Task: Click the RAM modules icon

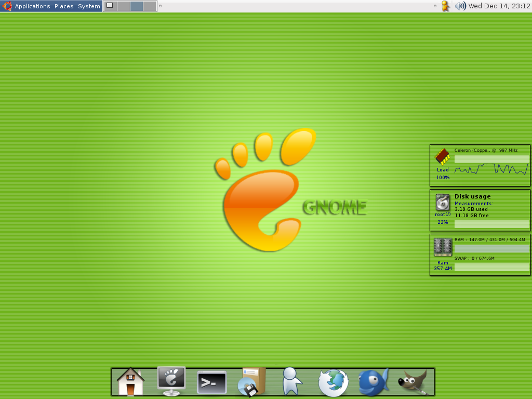Action: pyautogui.click(x=443, y=247)
